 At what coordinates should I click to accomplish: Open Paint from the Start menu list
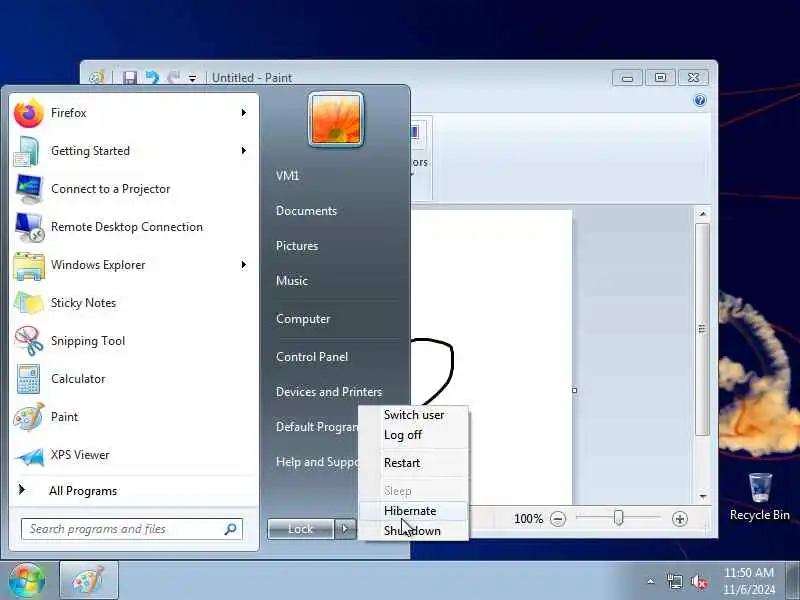pos(134,417)
